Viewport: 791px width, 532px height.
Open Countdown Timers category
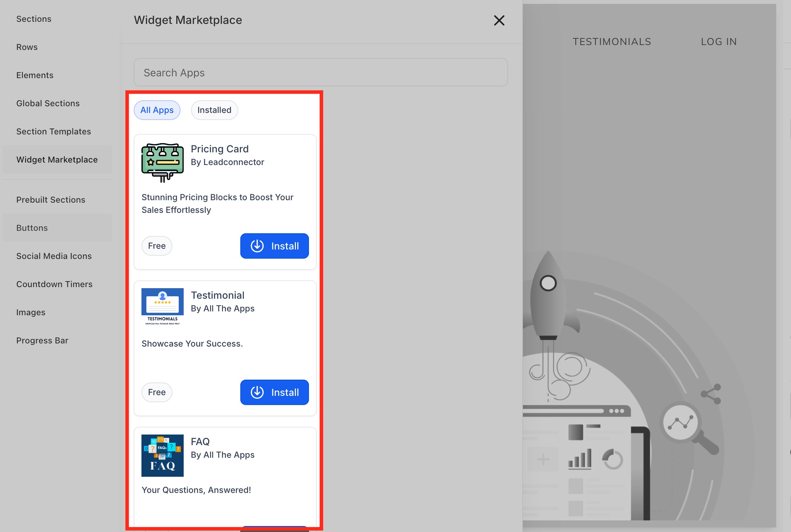54,284
